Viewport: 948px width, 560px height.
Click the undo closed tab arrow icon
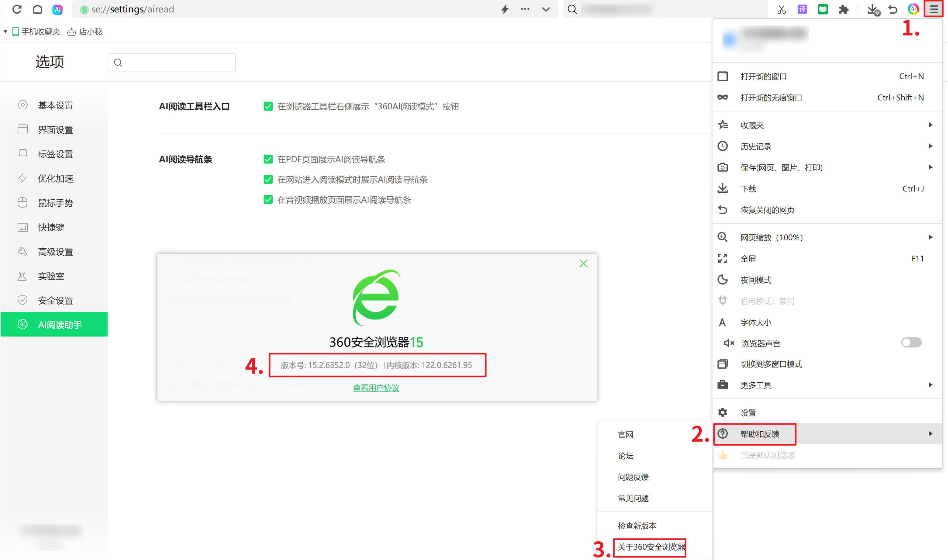[893, 10]
